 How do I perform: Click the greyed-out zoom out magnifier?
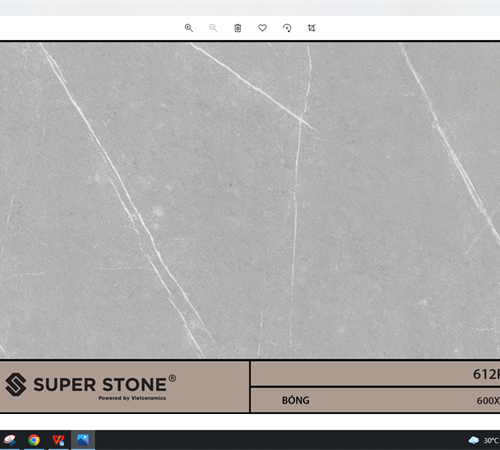[x=213, y=28]
